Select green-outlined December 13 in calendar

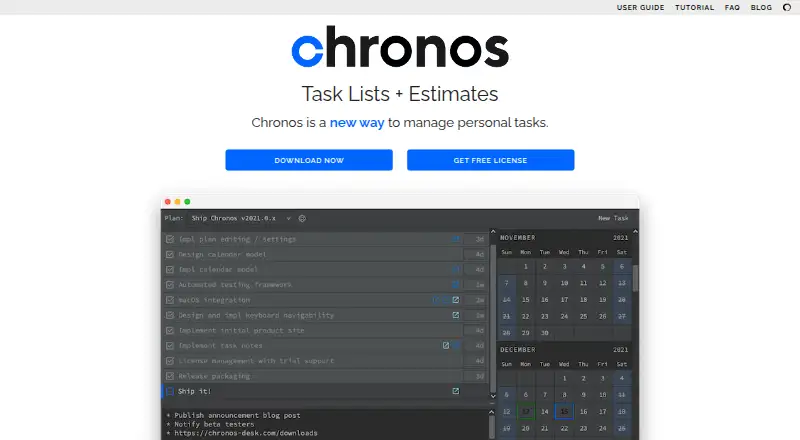(526, 411)
